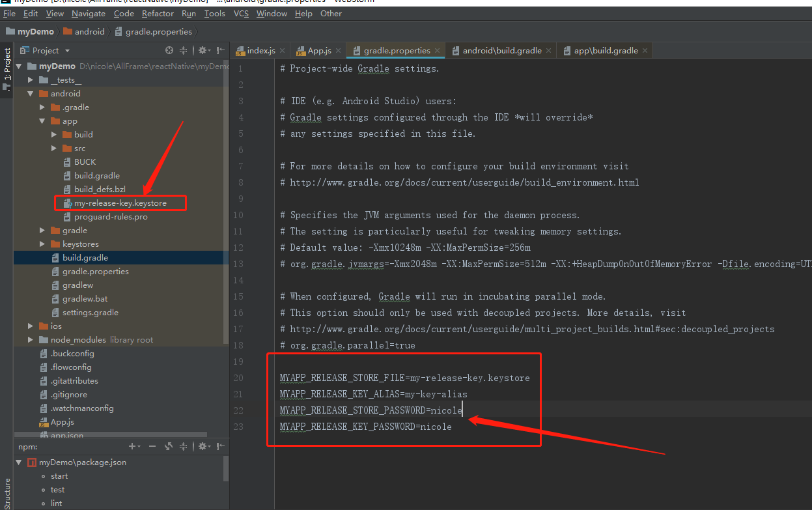Open the Tools menu
812x510 pixels.
[214, 13]
